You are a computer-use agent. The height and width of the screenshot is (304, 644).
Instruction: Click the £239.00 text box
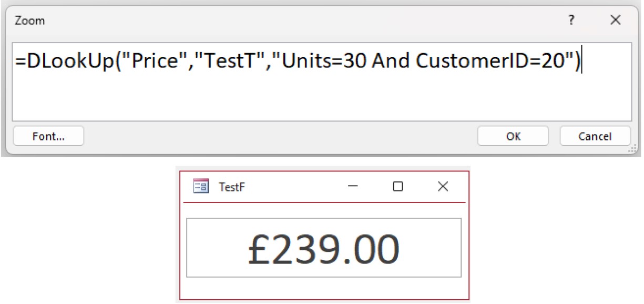coord(324,248)
